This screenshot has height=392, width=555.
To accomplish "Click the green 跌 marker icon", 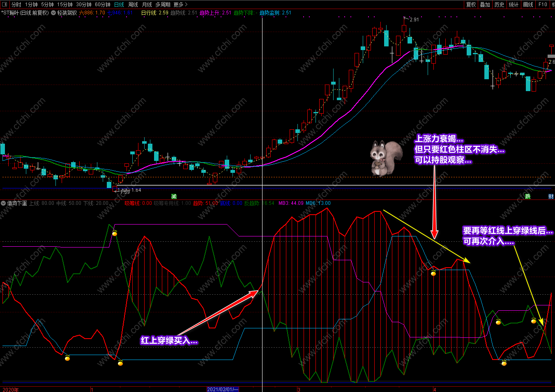I will click(x=528, y=197).
